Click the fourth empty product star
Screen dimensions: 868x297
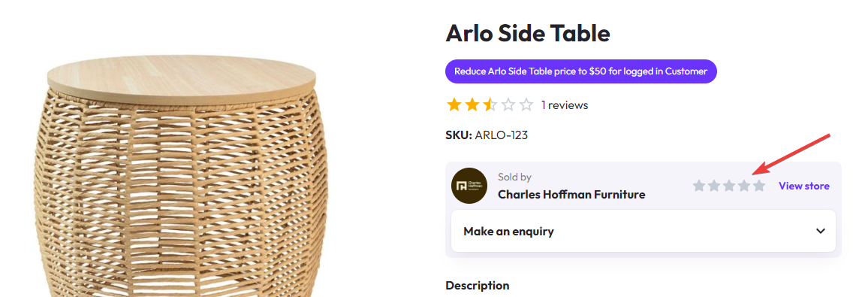(508, 105)
